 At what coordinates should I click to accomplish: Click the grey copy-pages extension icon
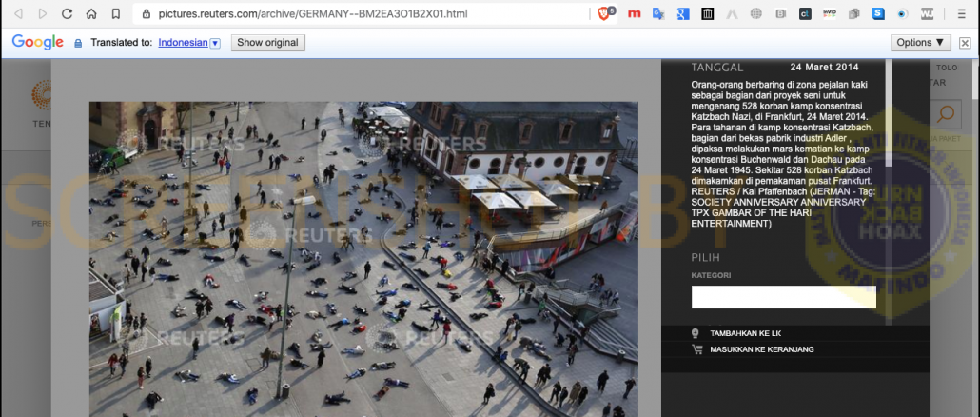(x=854, y=13)
